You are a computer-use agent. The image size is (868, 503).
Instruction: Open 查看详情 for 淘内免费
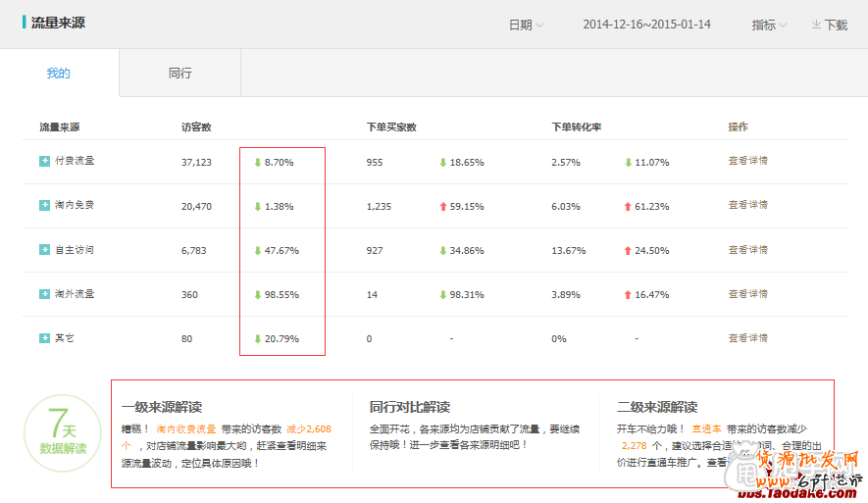[x=748, y=205]
